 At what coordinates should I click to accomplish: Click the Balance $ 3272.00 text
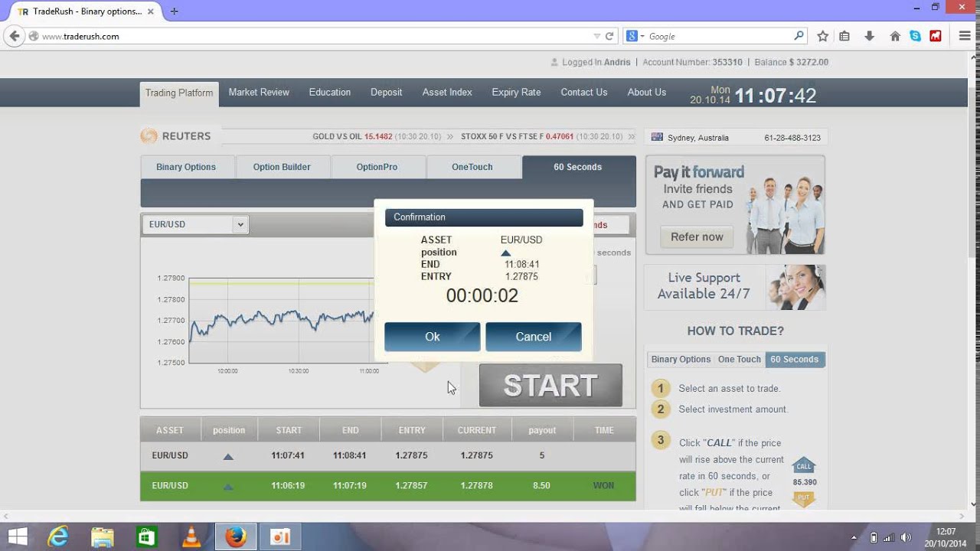coord(792,62)
